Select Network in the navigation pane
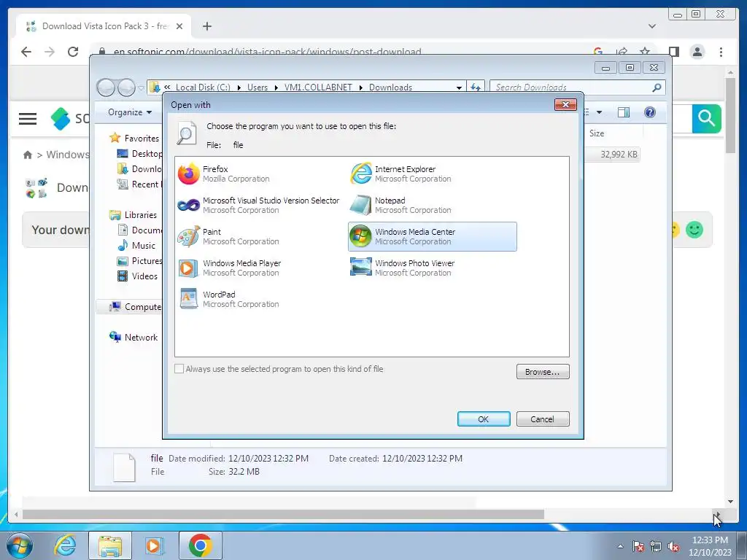The width and height of the screenshot is (747, 560). [133, 337]
